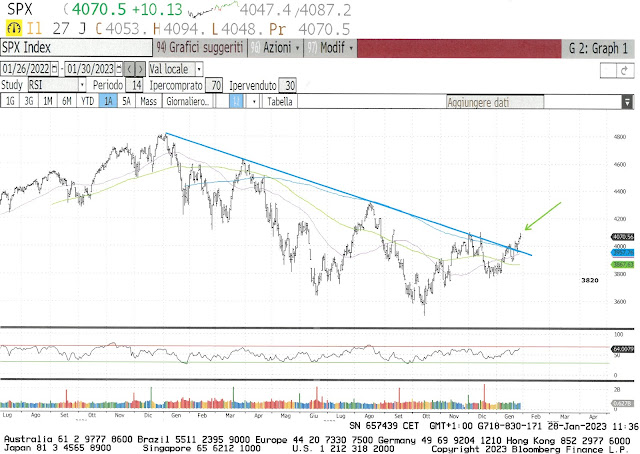The image size is (640, 454).
Task: Click the green 4070.5 last price
Action: (x=99, y=9)
